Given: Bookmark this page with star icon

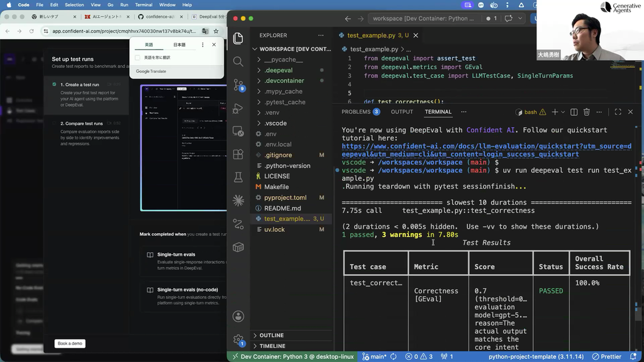Looking at the screenshot, I should pyautogui.click(x=216, y=31).
